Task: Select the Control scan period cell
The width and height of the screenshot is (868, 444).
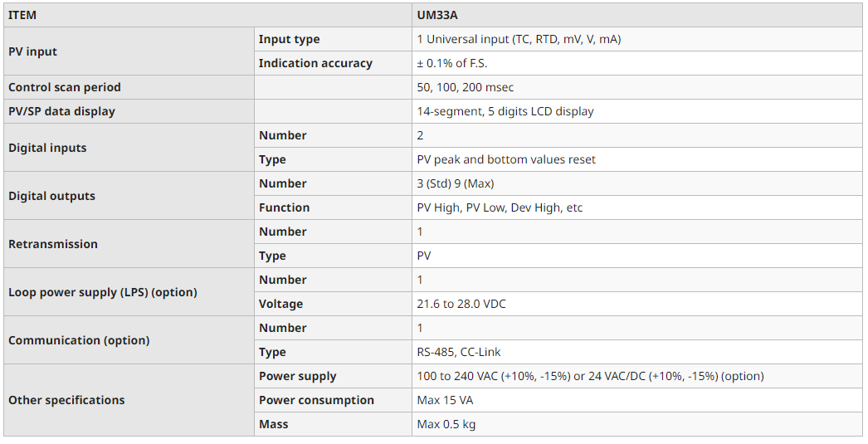Action: coord(64,87)
